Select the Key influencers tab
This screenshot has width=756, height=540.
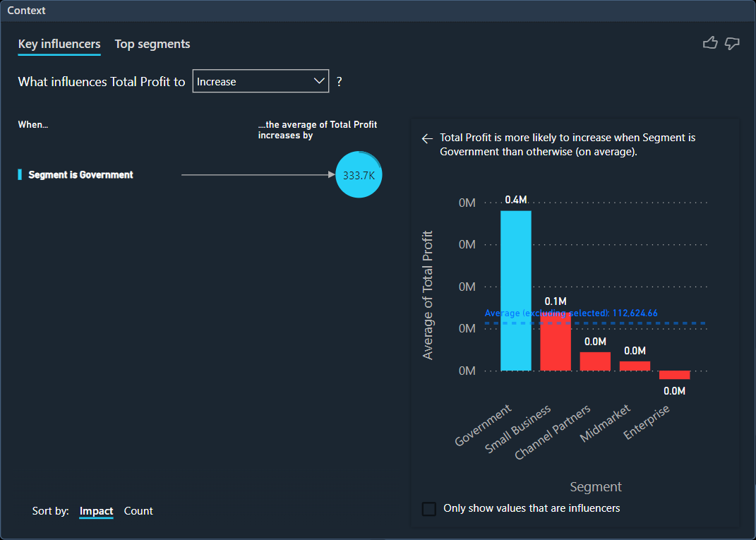tap(59, 44)
